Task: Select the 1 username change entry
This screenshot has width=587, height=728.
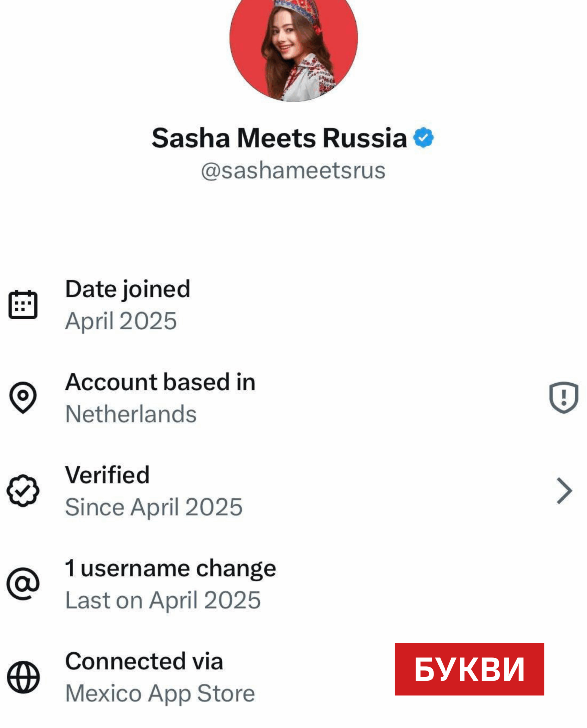Action: coord(171,568)
